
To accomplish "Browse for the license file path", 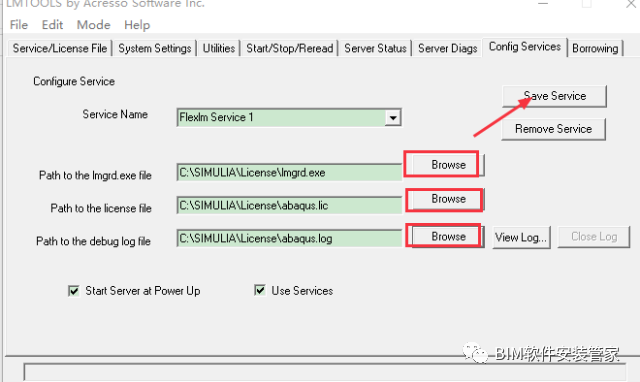I will [x=448, y=199].
